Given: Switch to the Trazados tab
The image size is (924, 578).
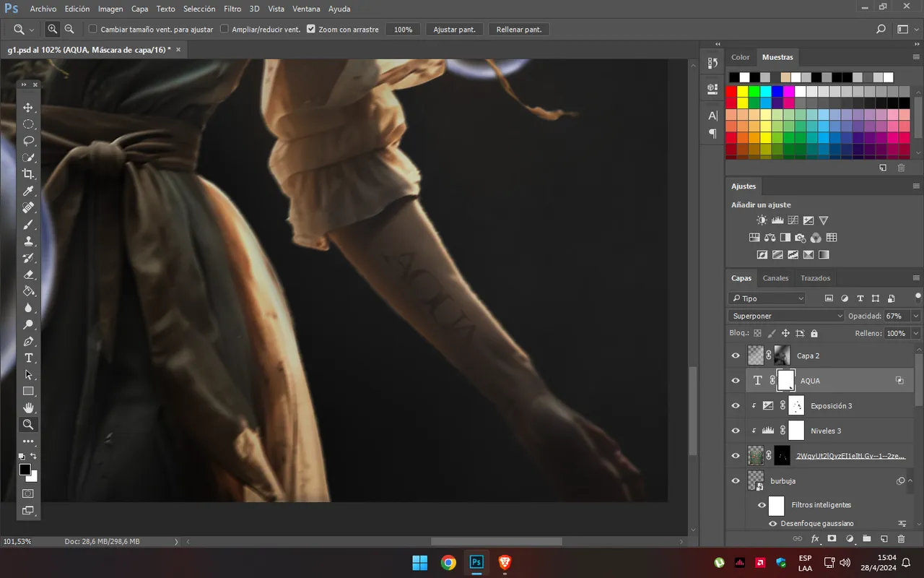Looking at the screenshot, I should click(x=815, y=278).
